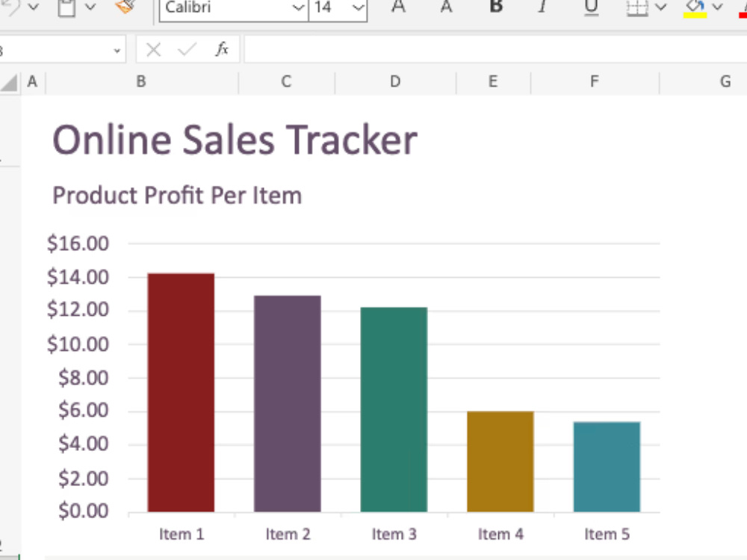Click the $16.00 axis label
This screenshot has height=560, width=747.
coord(78,243)
